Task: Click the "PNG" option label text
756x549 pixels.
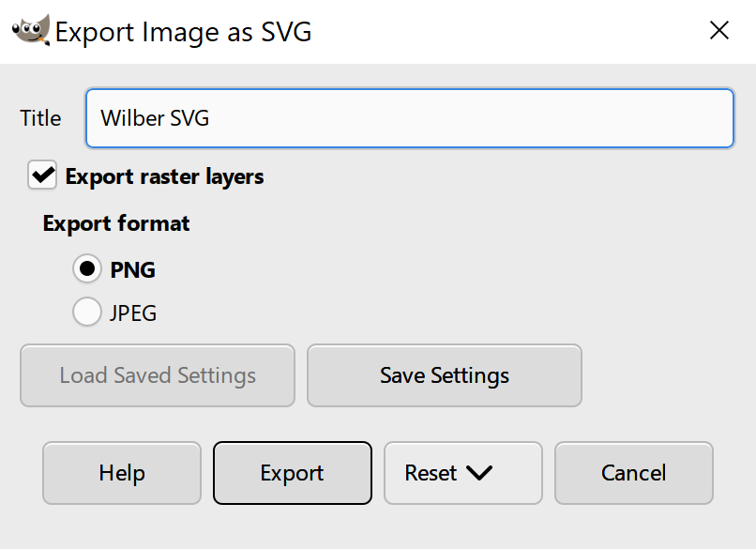Action: point(132,270)
